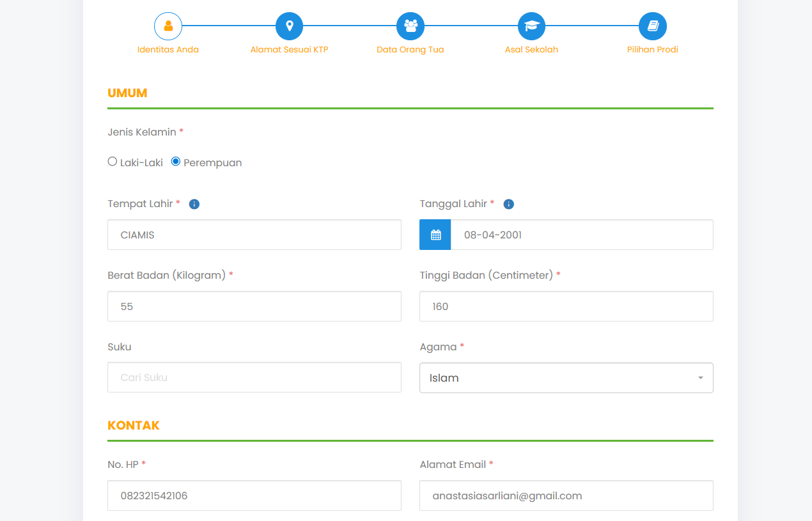
Task: Go to the Data Orang Tua group icon
Action: click(410, 26)
